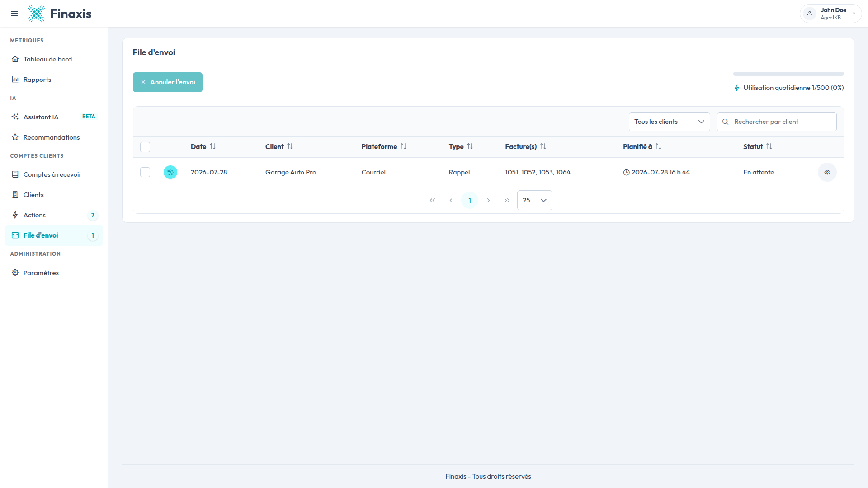Go to last page of results
The width and height of the screenshot is (868, 488).
(x=507, y=200)
